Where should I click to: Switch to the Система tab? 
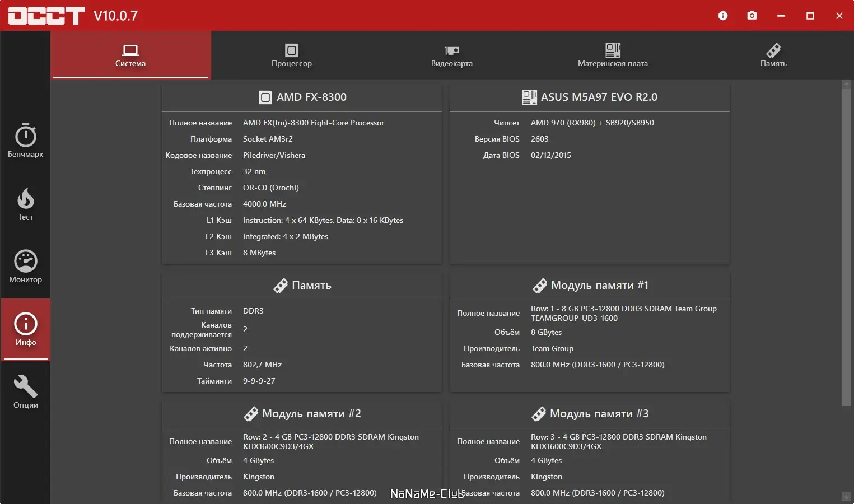point(130,55)
